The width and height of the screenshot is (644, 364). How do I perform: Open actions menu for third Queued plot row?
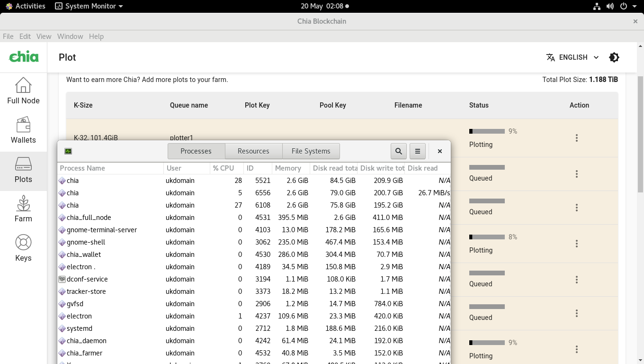point(577,280)
